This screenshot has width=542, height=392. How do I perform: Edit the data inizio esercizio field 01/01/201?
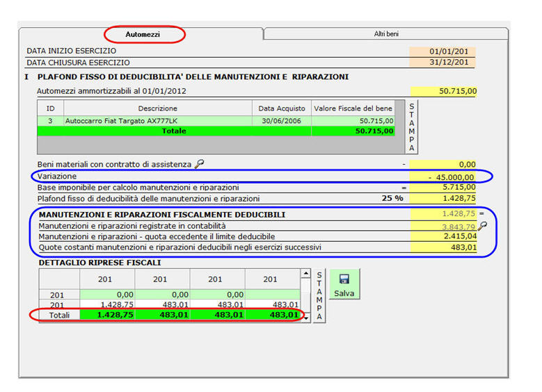[443, 51]
